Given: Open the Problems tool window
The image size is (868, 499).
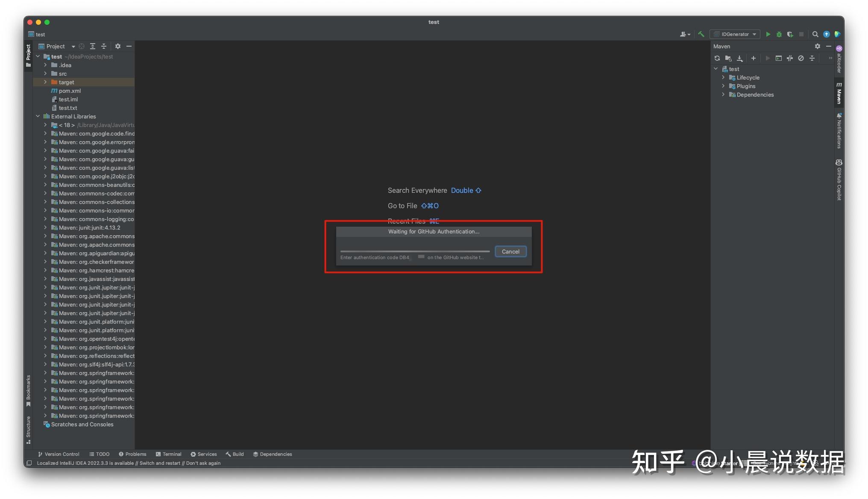Looking at the screenshot, I should pyautogui.click(x=132, y=454).
